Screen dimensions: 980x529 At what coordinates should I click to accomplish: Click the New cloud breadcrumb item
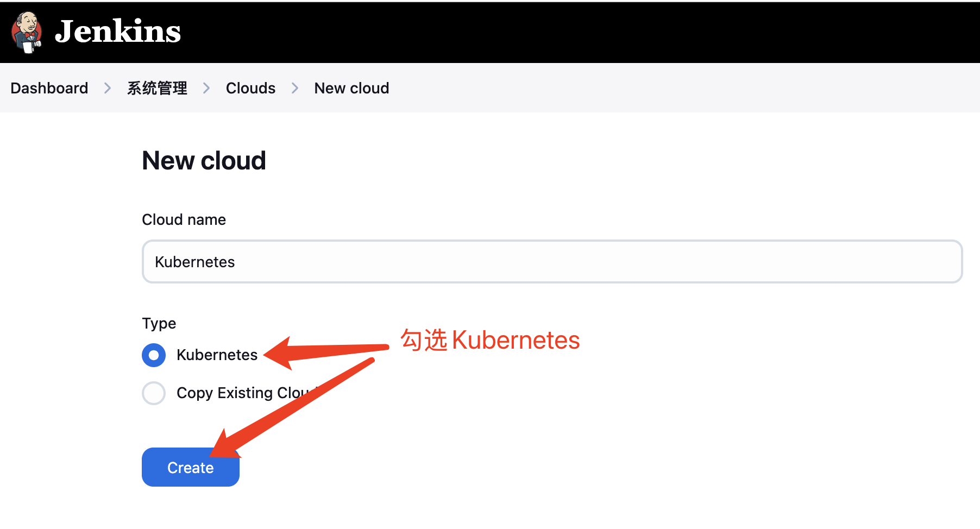click(351, 88)
